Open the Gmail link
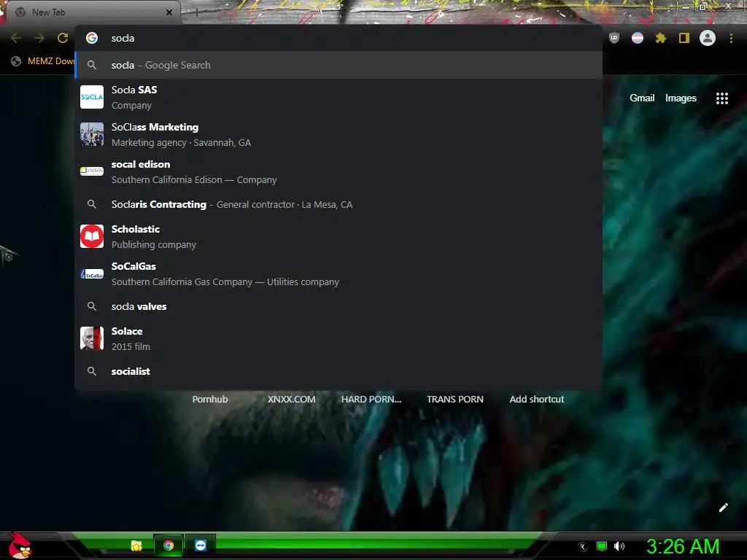 [x=642, y=98]
